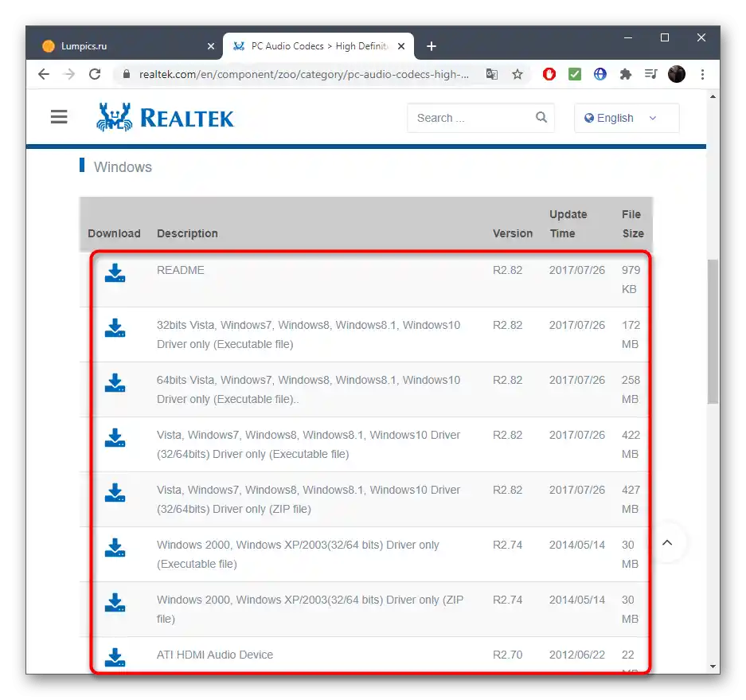Click the search magnifier icon
Screen dimensions: 746x700
tap(541, 117)
